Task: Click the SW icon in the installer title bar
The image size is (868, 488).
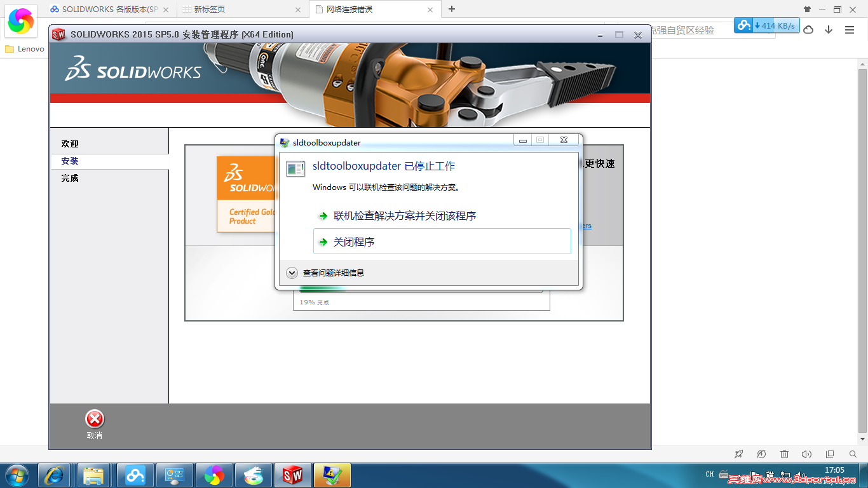Action: point(59,34)
